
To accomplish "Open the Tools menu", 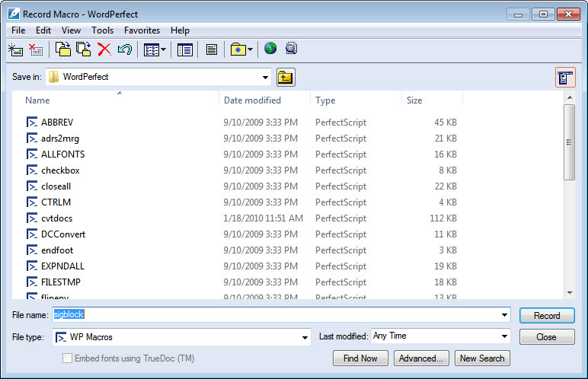I will [102, 30].
